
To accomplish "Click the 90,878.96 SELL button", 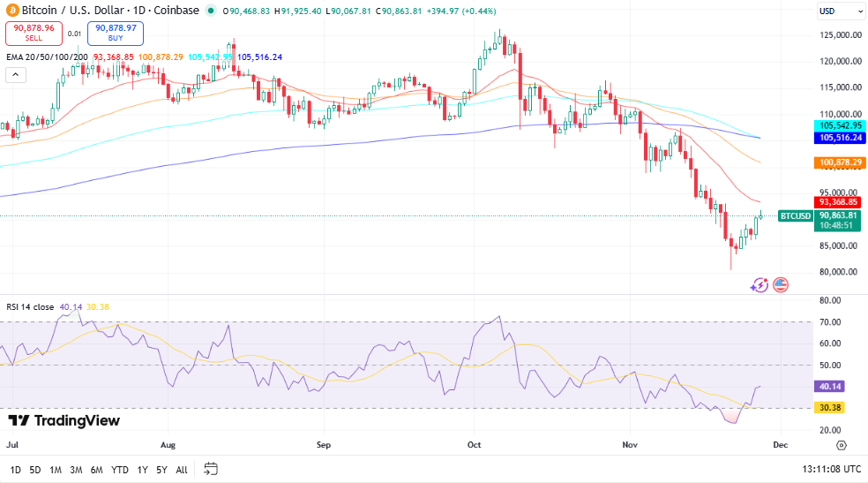I will point(34,34).
